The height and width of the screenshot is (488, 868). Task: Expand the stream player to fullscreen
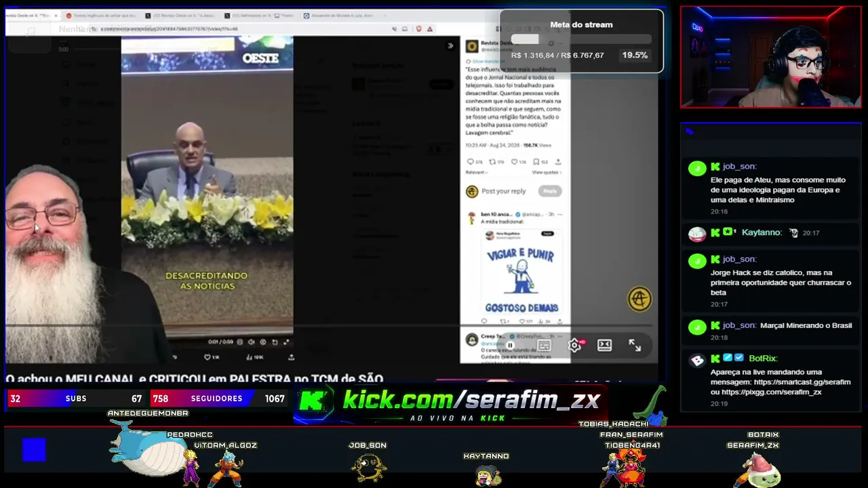tap(635, 345)
